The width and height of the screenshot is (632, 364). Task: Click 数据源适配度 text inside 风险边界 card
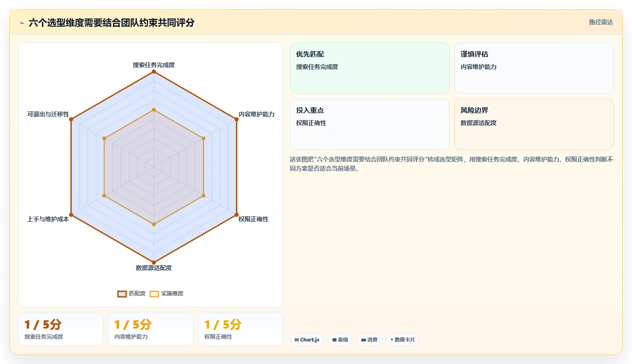coord(479,123)
